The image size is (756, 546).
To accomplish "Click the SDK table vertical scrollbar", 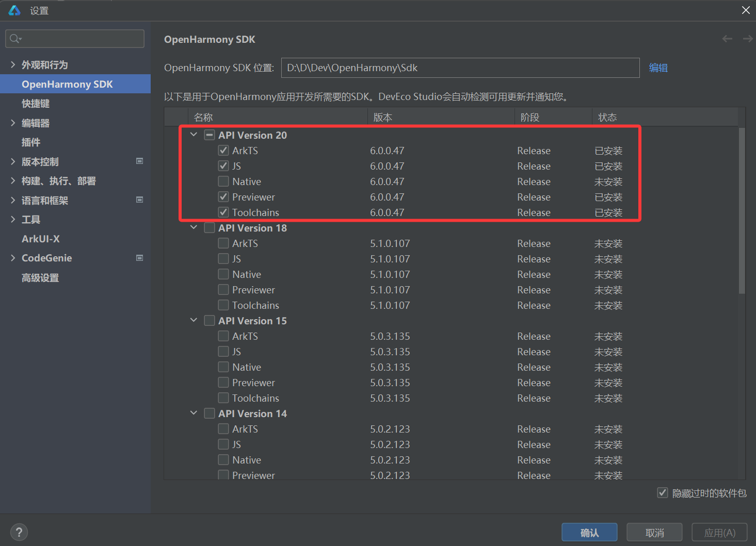I will coord(742,210).
